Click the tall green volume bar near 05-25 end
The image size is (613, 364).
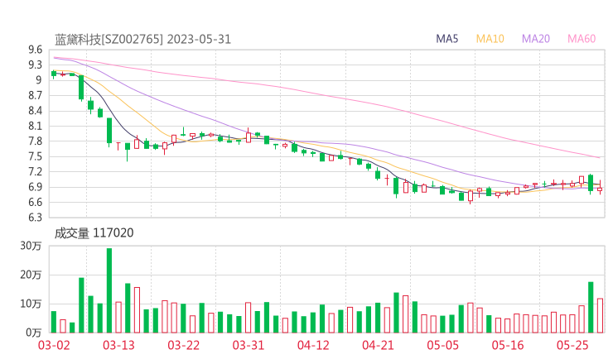591,308
